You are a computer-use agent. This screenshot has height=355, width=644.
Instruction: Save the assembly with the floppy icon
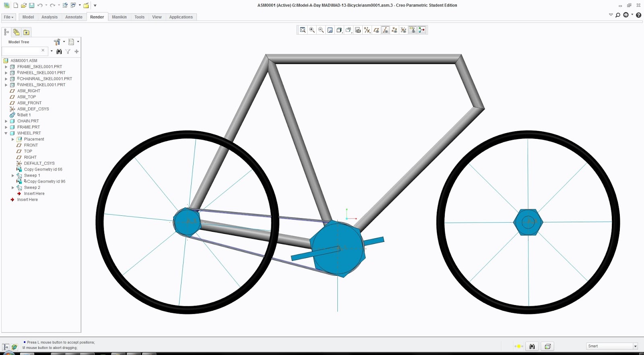coord(32,5)
